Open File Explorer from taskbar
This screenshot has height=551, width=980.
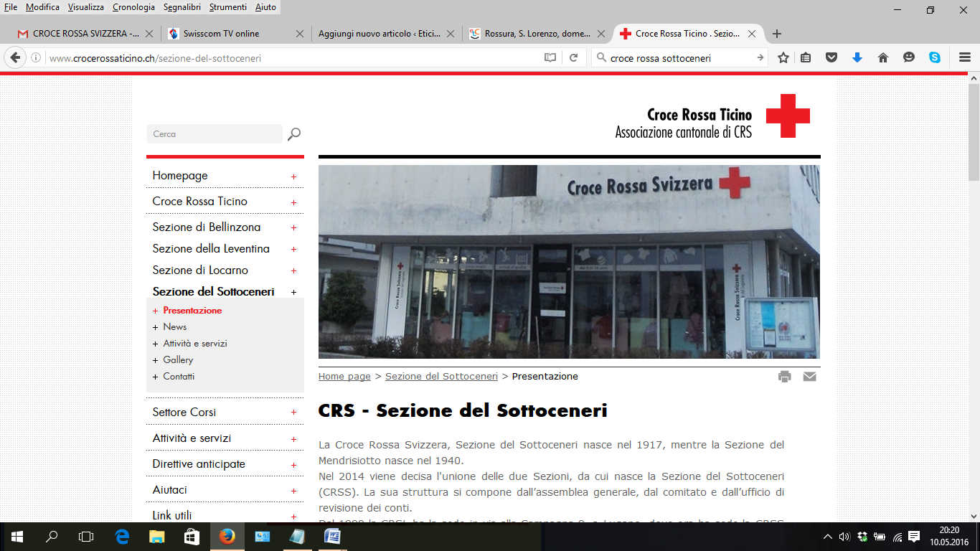[157, 537]
